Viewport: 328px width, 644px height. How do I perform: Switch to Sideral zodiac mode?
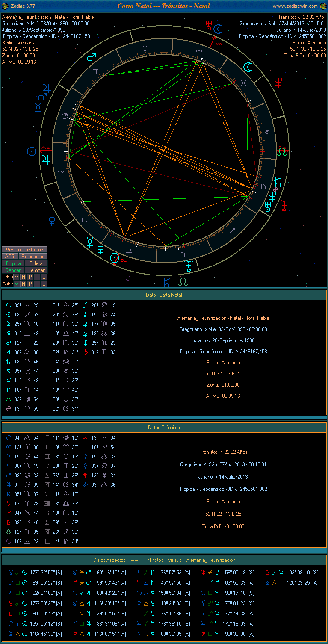pyautogui.click(x=36, y=263)
